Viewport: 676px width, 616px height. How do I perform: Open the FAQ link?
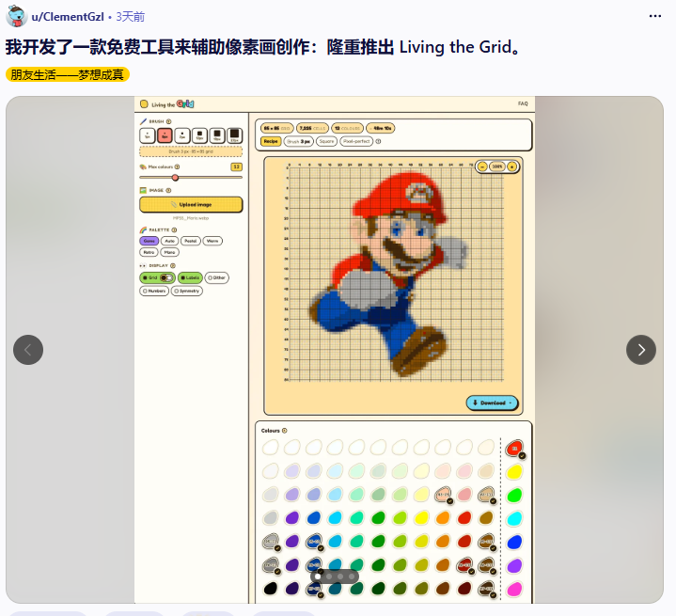(x=523, y=103)
